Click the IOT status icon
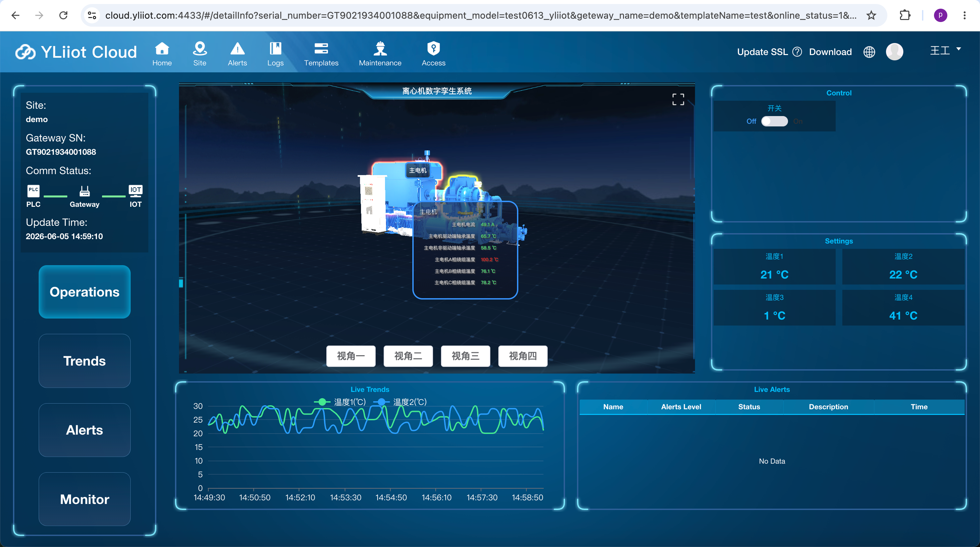980x547 pixels. click(135, 191)
